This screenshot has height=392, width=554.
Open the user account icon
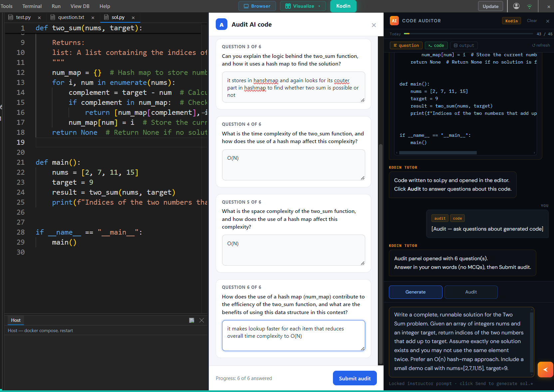pyautogui.click(x=516, y=6)
